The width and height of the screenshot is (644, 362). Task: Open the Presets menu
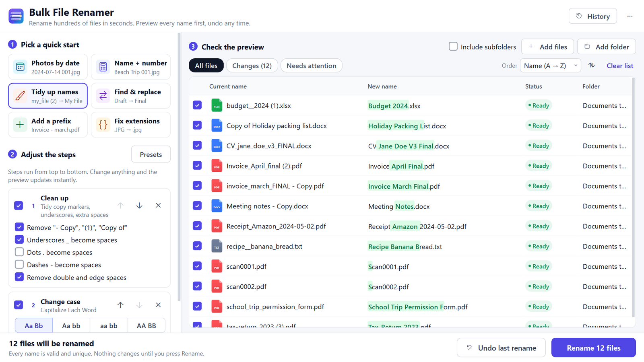click(x=151, y=154)
